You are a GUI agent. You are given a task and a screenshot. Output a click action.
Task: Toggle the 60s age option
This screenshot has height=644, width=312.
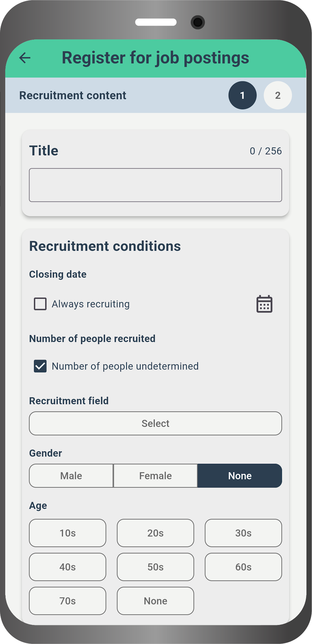(243, 567)
